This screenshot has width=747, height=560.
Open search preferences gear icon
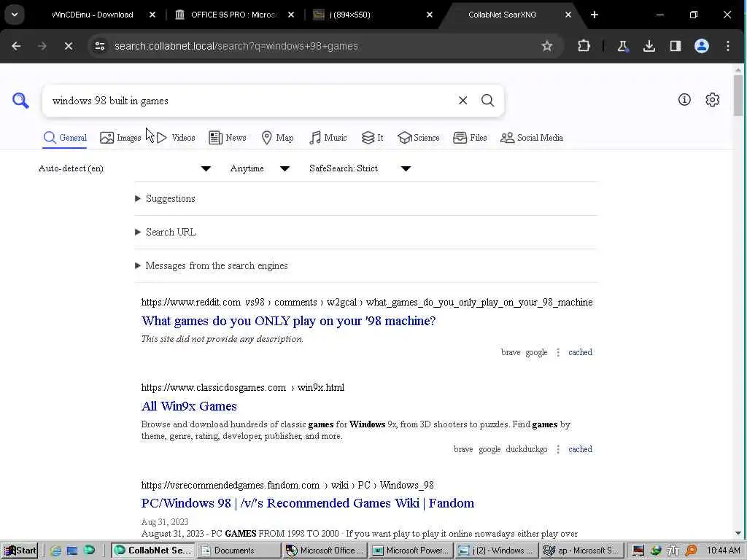point(712,99)
